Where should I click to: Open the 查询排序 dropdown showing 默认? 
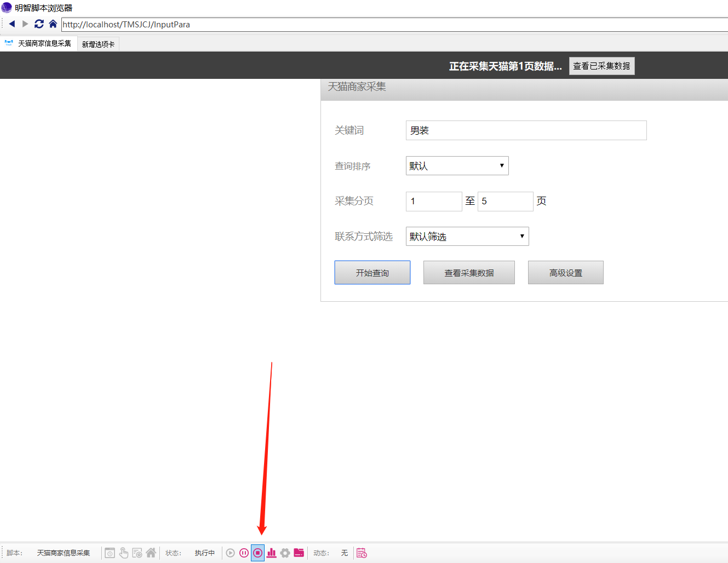coord(457,166)
